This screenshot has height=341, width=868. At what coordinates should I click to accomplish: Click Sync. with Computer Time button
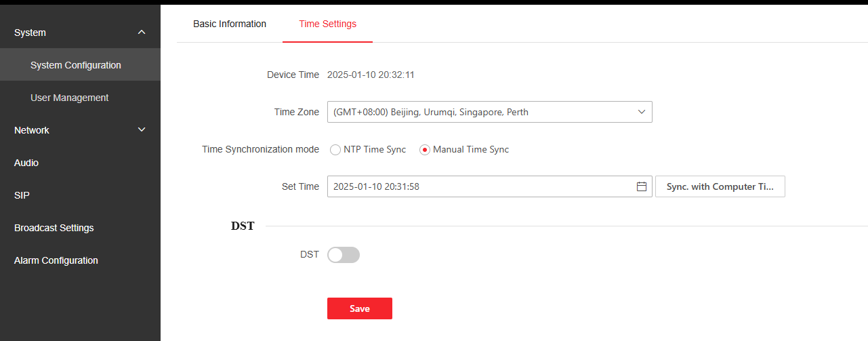(x=720, y=186)
